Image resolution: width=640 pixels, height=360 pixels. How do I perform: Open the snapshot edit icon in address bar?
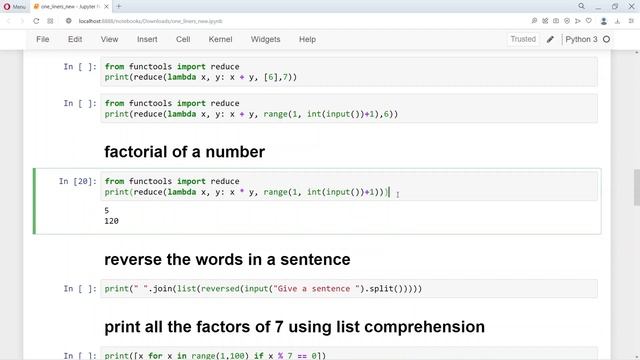point(545,21)
